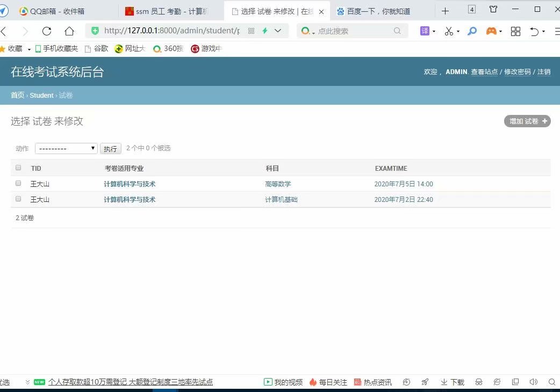Open the purple translate icon
The width and height of the screenshot is (560, 392).
pos(425,31)
